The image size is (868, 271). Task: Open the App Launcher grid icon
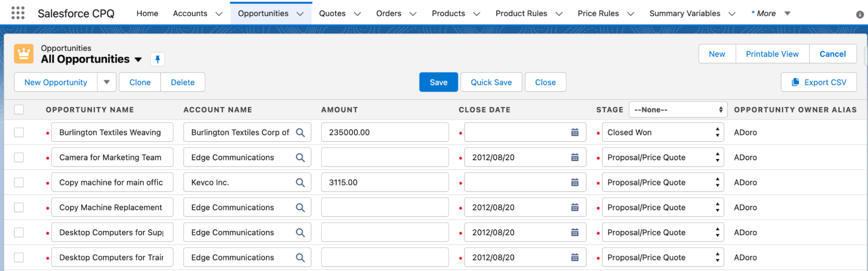18,13
